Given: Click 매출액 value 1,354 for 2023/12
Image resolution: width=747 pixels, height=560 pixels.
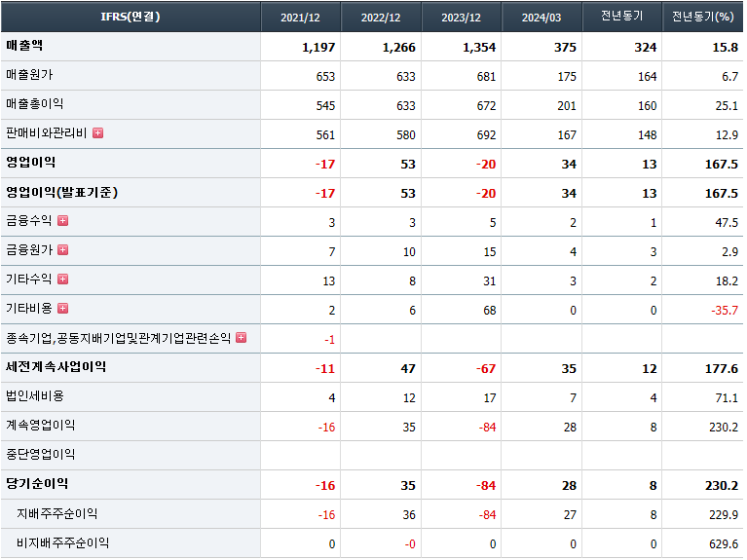Looking at the screenshot, I should [479, 47].
